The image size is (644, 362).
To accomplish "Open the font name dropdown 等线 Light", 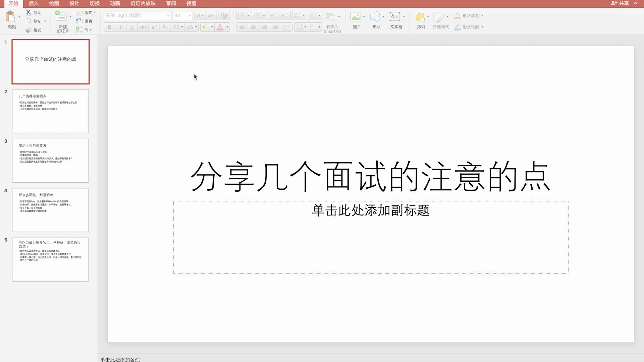I will 168,15.
